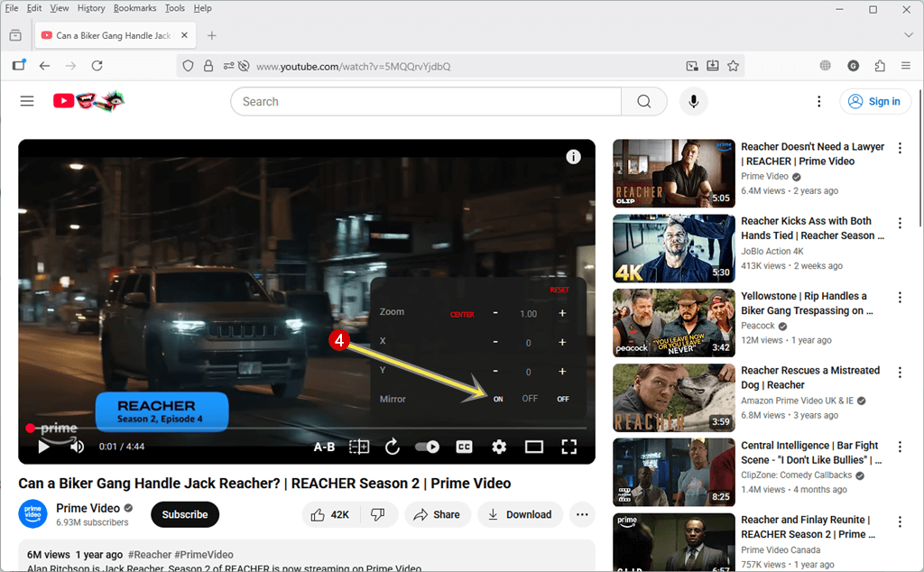
Task: Center the zoomed video
Action: click(x=462, y=315)
